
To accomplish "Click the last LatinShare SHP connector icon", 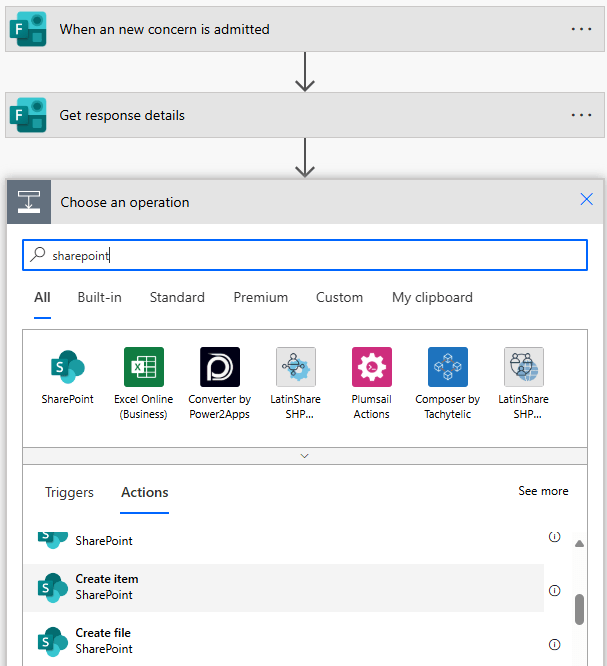I will point(523,367).
